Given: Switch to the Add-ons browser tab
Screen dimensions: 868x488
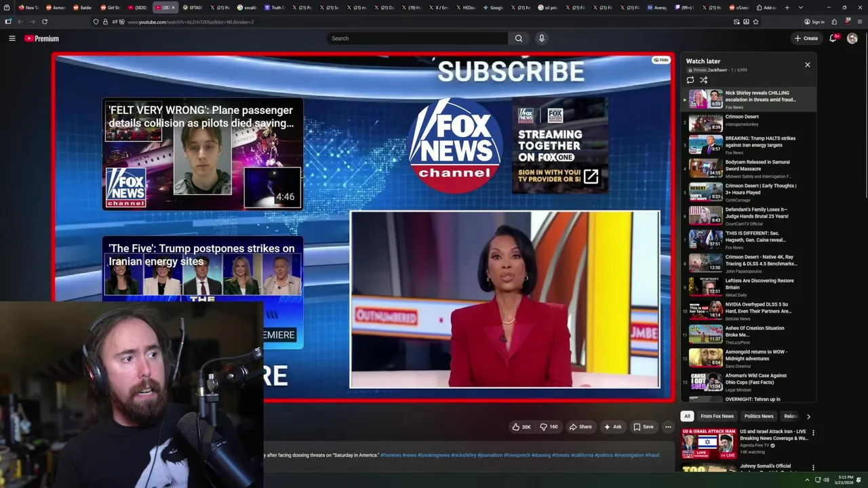Looking at the screenshot, I should pyautogui.click(x=767, y=7).
